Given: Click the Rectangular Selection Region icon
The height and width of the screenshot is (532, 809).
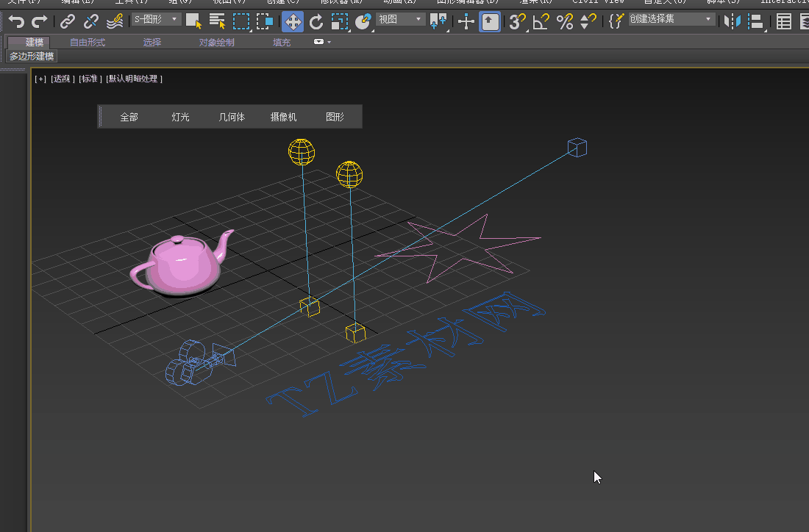Looking at the screenshot, I should point(241,21).
